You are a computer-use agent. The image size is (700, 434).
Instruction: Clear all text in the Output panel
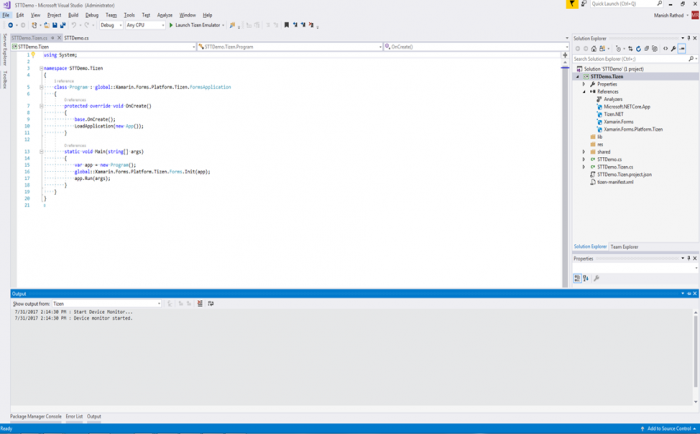200,303
